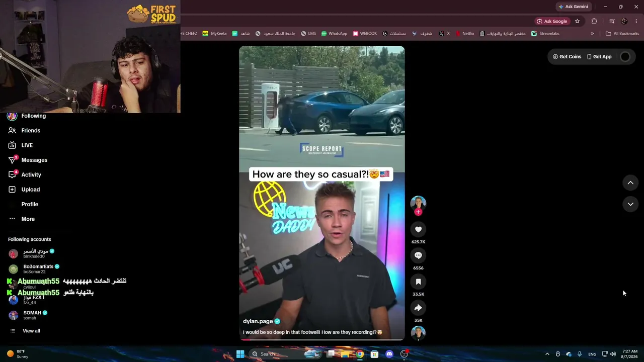Viewport: 644px width, 362px height.
Task: Open the WhatsApp bookmark
Action: click(334, 34)
